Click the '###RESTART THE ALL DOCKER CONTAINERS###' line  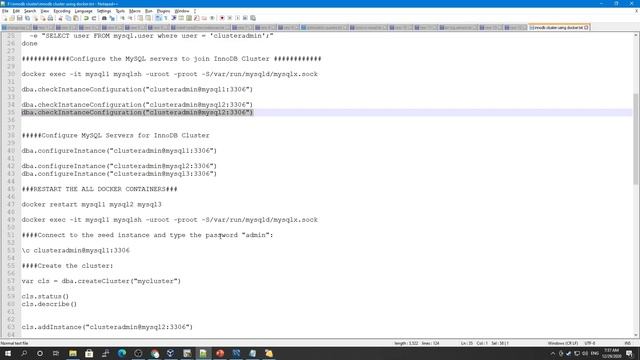tap(100, 189)
